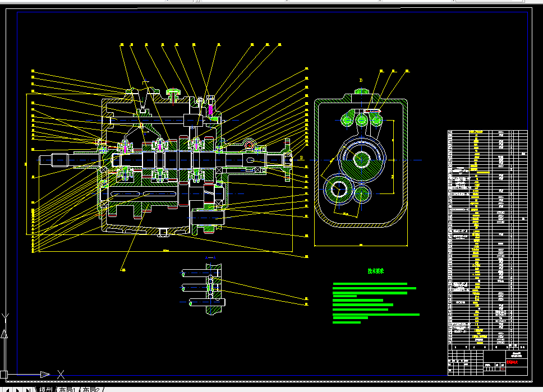Click the next-tab right arrow button
This screenshot has width=543, height=392.
(x=17, y=390)
